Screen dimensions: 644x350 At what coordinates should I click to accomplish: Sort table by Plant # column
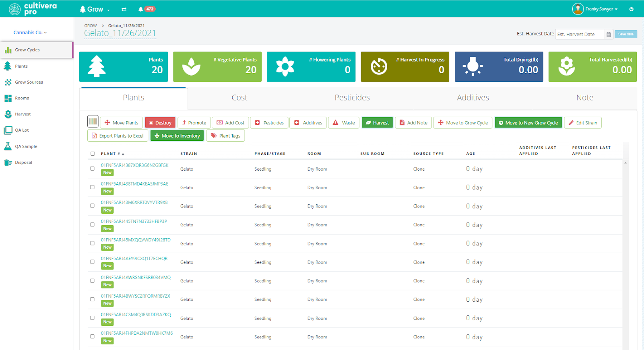(112, 154)
